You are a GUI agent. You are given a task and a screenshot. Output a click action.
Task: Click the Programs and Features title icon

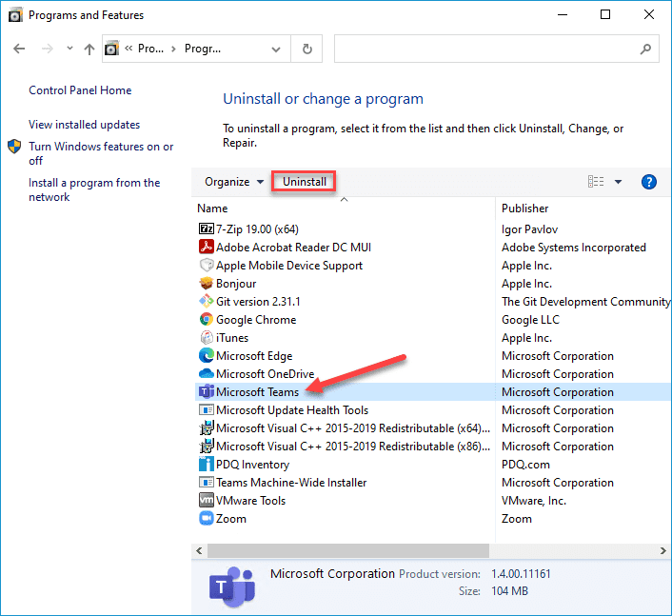pos(16,15)
